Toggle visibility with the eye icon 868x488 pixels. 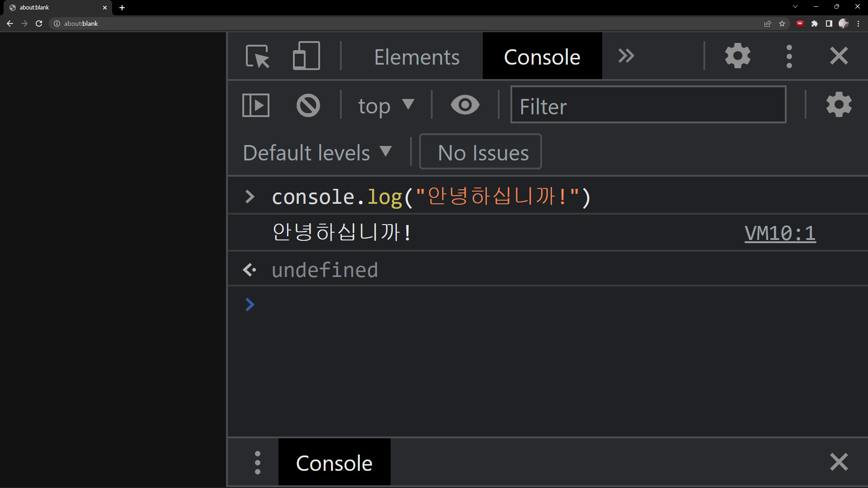click(x=464, y=105)
